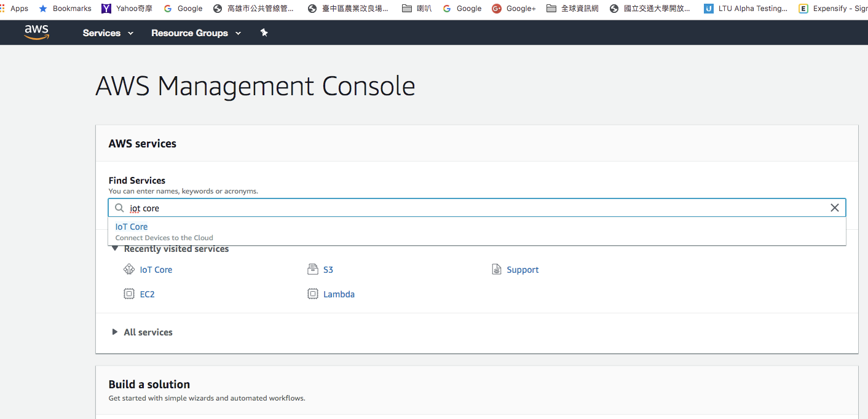Viewport: 868px width, 419px height.
Task: Click the Google+ bookmark icon
Action: (x=497, y=9)
